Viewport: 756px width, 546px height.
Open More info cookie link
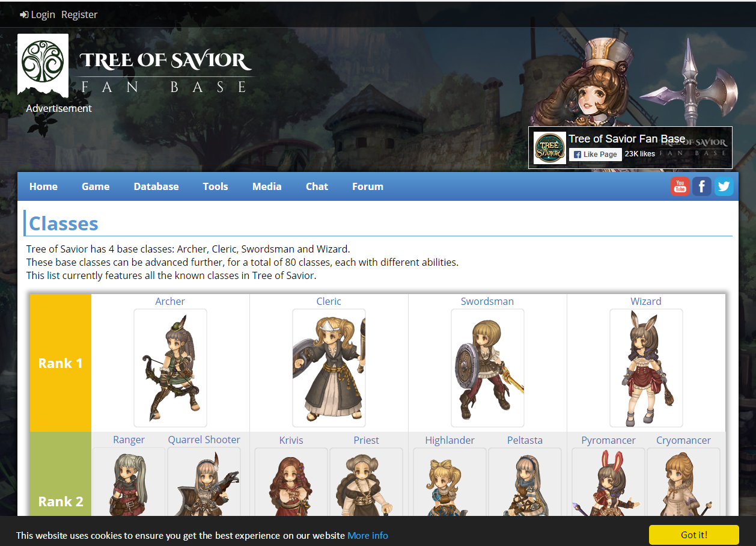(368, 535)
